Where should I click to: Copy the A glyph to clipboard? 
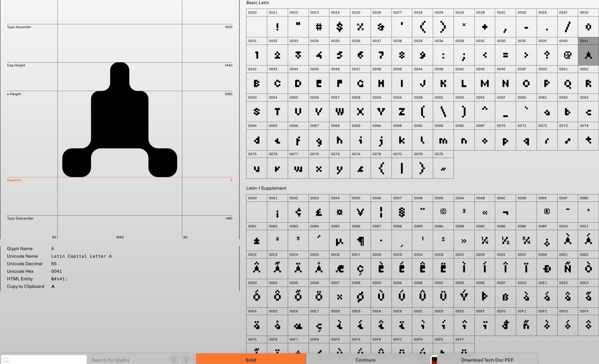pos(53,286)
